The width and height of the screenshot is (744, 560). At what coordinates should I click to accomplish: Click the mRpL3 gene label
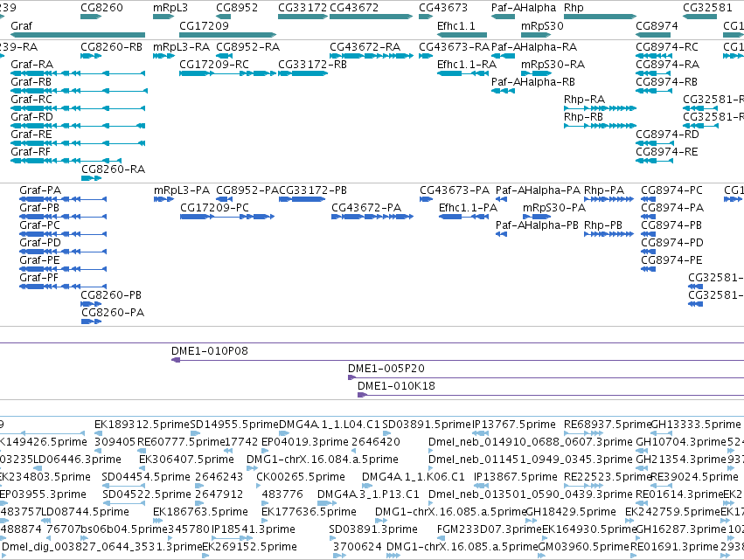(x=170, y=8)
